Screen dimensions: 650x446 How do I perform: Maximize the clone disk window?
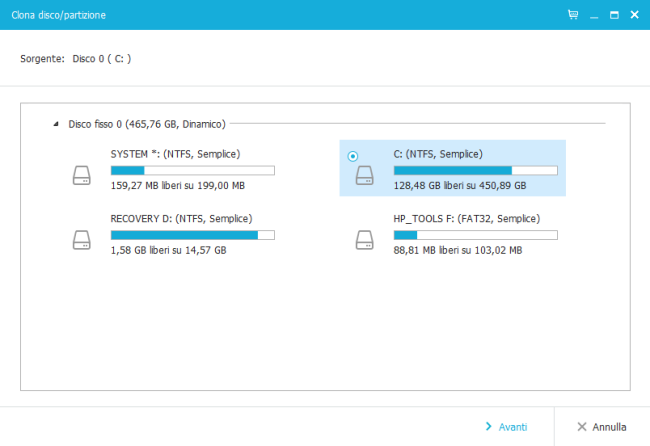pyautogui.click(x=614, y=15)
